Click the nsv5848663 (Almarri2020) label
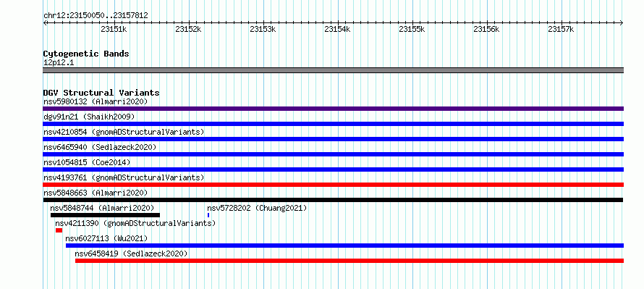Screen dimensions: 644x289 pyautogui.click(x=96, y=193)
